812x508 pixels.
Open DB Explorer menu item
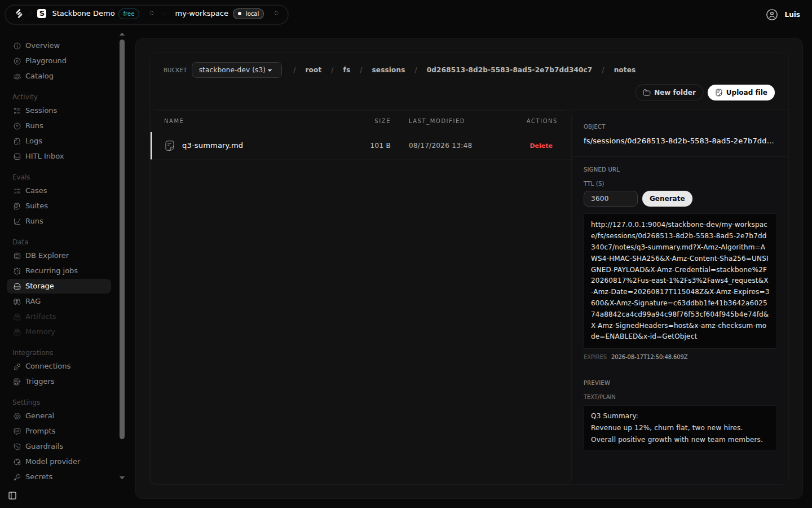point(59,256)
